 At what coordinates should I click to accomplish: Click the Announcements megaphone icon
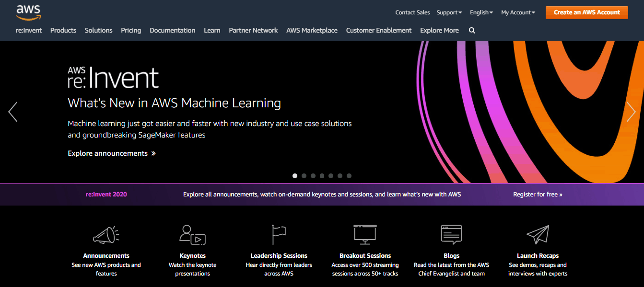tap(106, 235)
